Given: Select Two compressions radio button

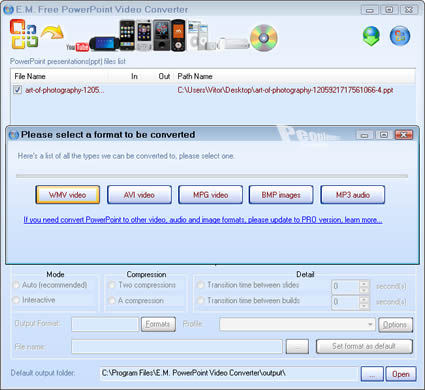Looking at the screenshot, I should [x=112, y=285].
